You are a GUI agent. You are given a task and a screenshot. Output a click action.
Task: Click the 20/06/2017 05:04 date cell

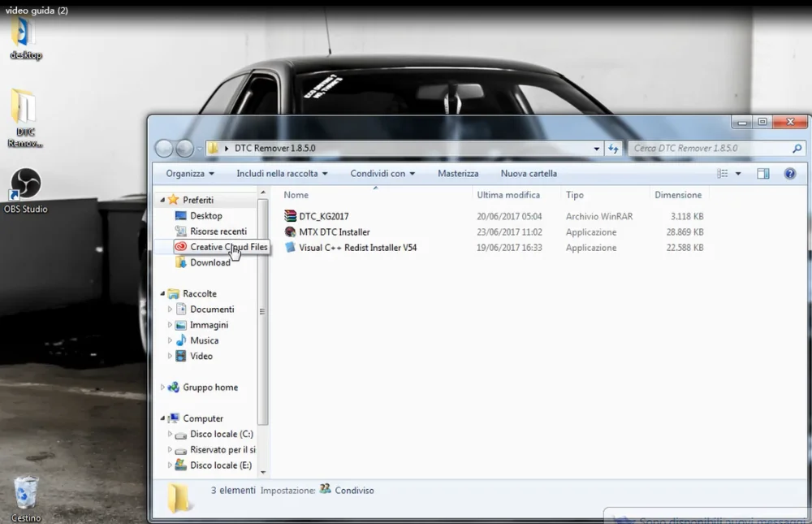(x=509, y=216)
